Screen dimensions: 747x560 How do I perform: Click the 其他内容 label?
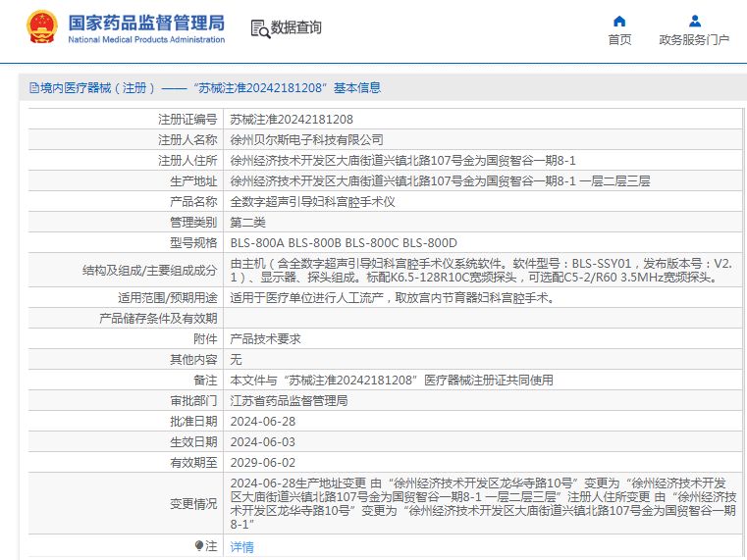click(193, 360)
